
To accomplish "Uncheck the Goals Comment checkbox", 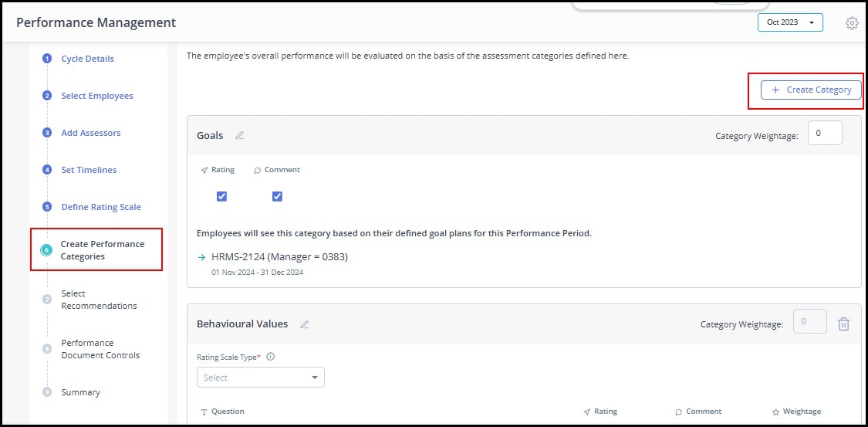I will click(277, 196).
